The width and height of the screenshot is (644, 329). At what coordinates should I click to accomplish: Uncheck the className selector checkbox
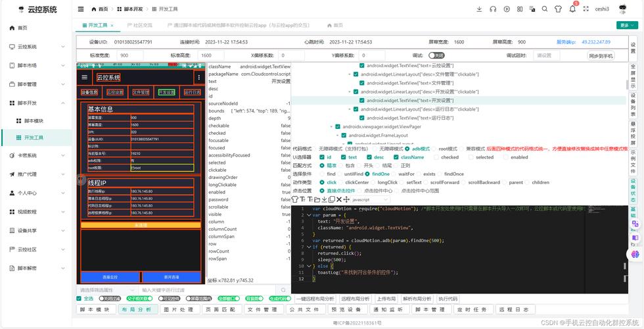click(396, 157)
